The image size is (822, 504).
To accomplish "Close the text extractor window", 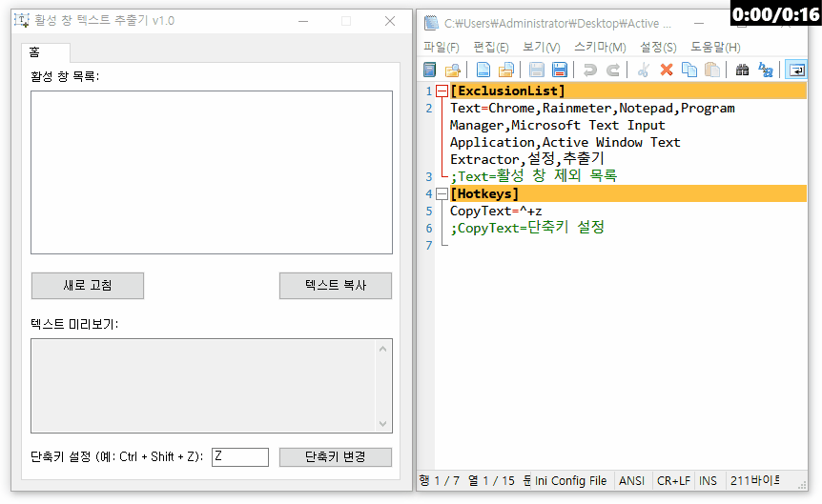I will point(389,21).
